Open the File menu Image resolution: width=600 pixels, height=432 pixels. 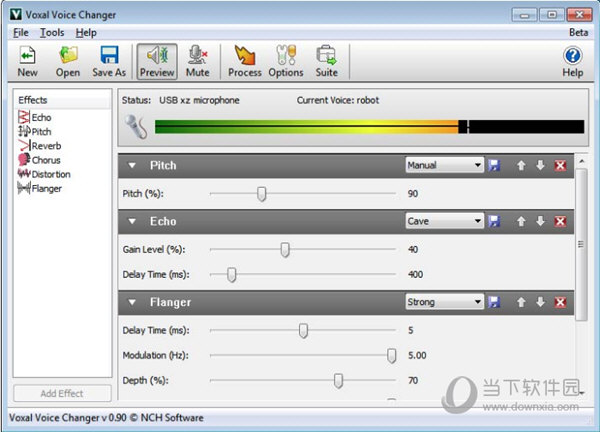click(x=21, y=33)
